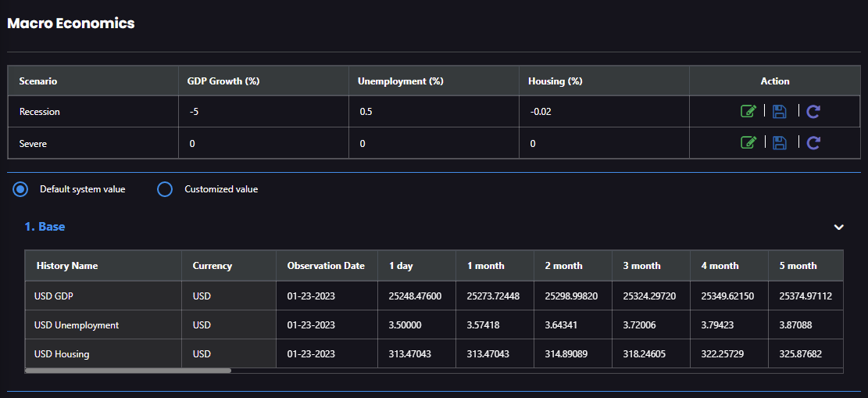Select Recession Housing value -0.02

541,112
